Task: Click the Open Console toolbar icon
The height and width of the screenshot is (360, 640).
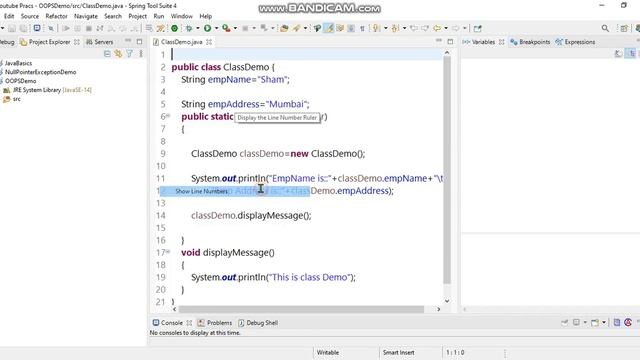Action: [596, 323]
